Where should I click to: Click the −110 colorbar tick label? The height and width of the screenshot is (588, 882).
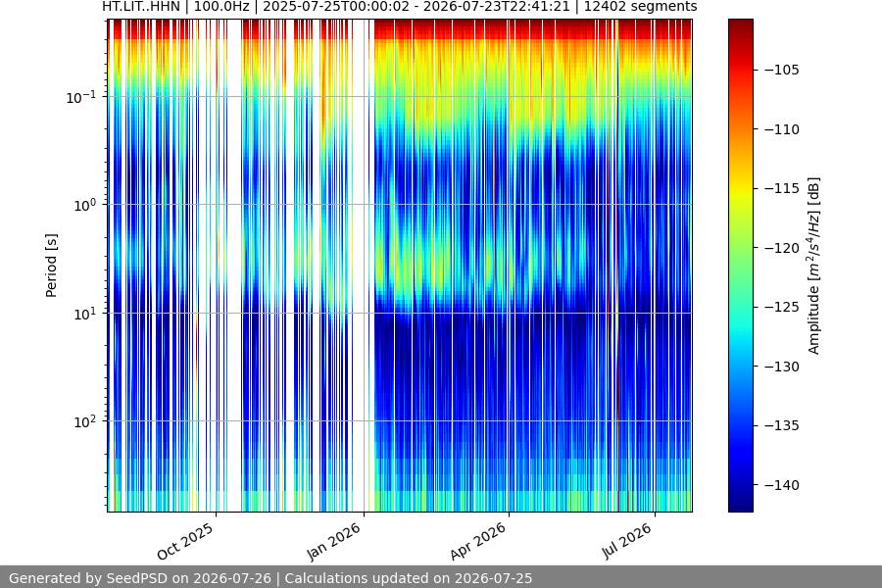pos(782,129)
